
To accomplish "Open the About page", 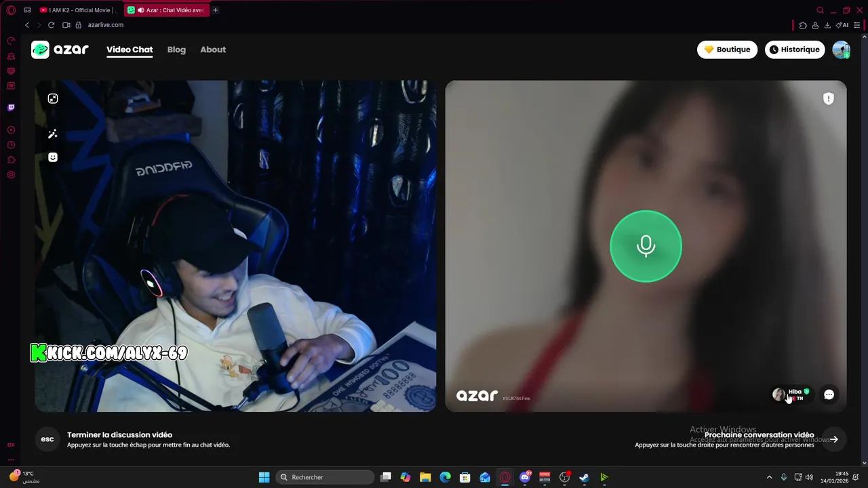I will [213, 49].
